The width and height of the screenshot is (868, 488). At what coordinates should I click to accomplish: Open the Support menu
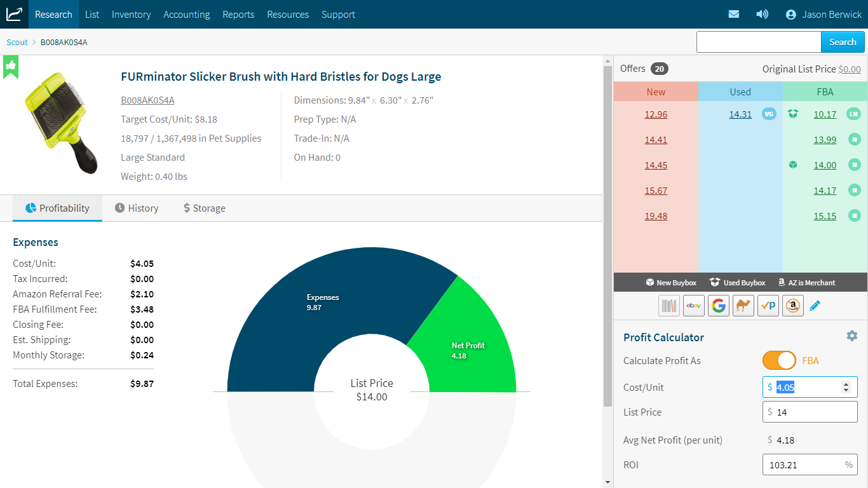pos(338,14)
